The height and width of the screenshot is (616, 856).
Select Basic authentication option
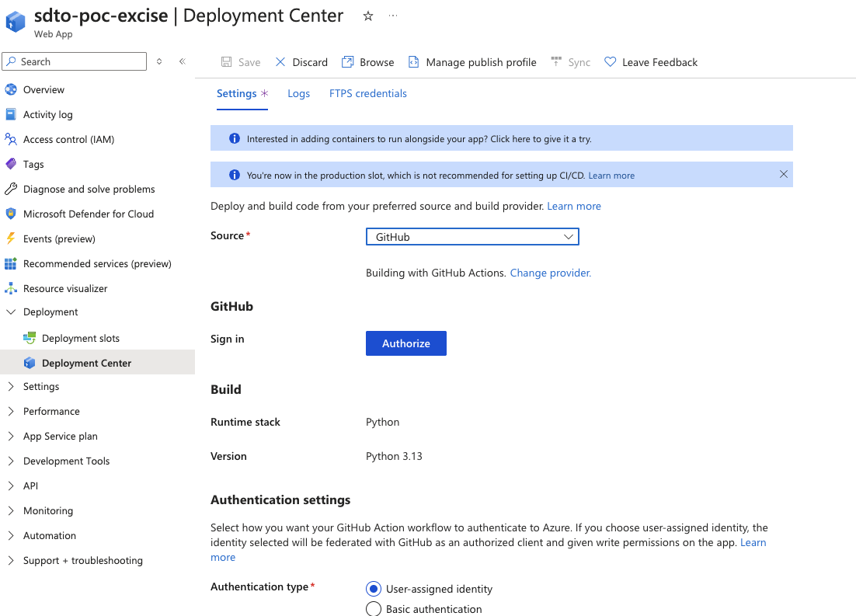click(x=374, y=609)
